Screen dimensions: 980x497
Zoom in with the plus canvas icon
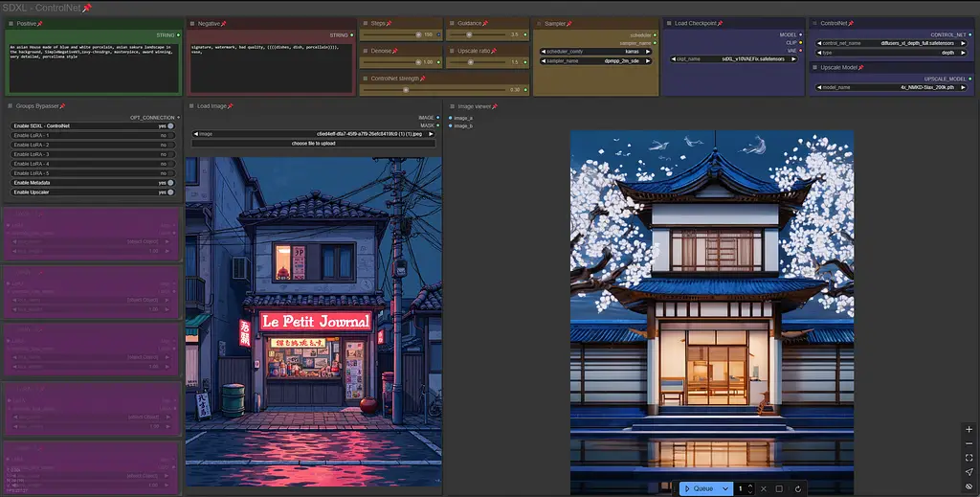click(969, 430)
